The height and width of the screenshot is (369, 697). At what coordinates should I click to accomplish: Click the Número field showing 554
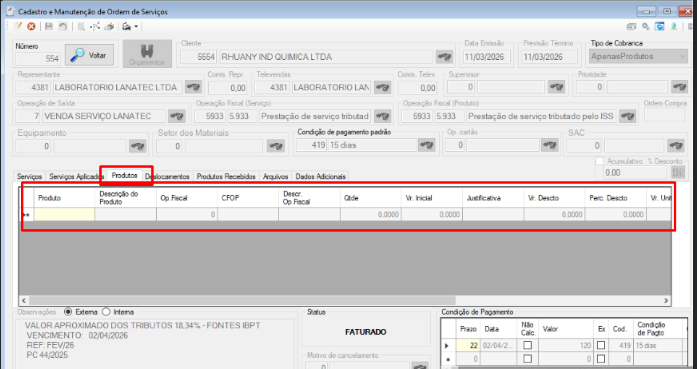38,59
